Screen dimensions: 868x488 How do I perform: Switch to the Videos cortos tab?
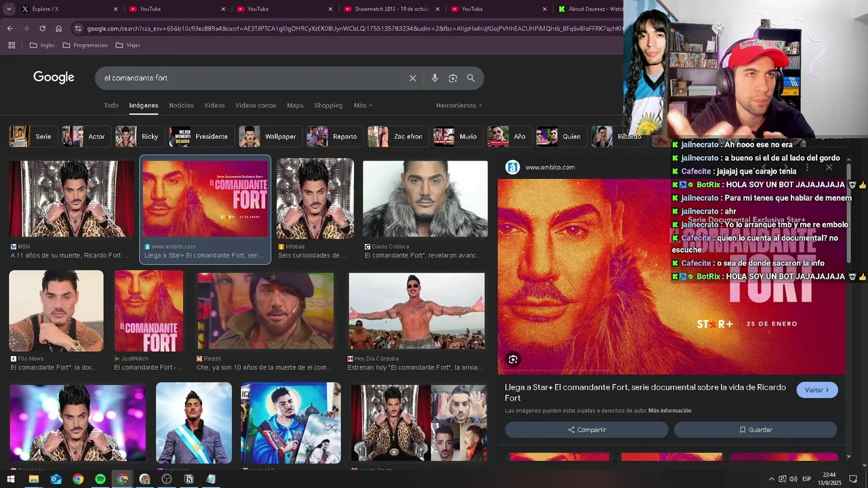[x=256, y=106]
